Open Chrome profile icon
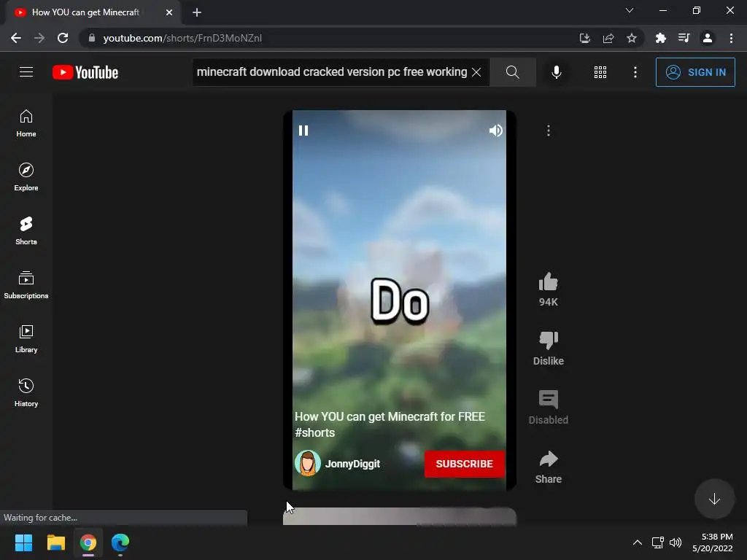The width and height of the screenshot is (747, 560). tap(708, 38)
